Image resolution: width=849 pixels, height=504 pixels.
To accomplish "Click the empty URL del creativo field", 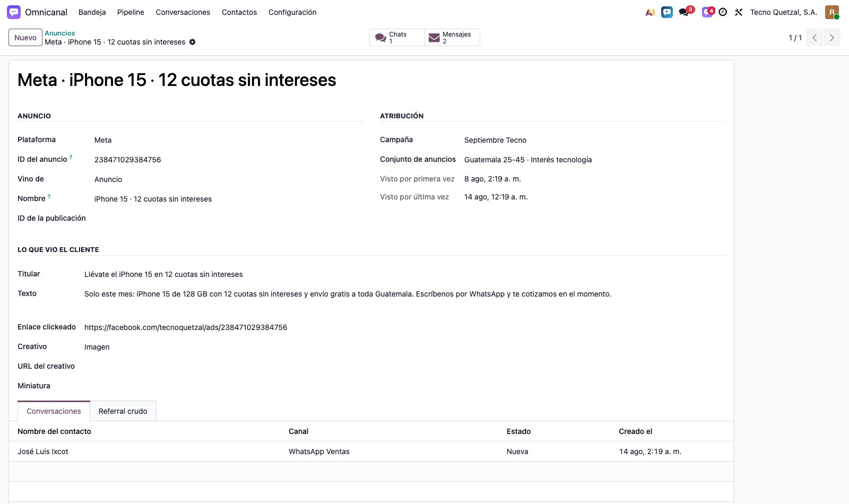I will (x=405, y=367).
